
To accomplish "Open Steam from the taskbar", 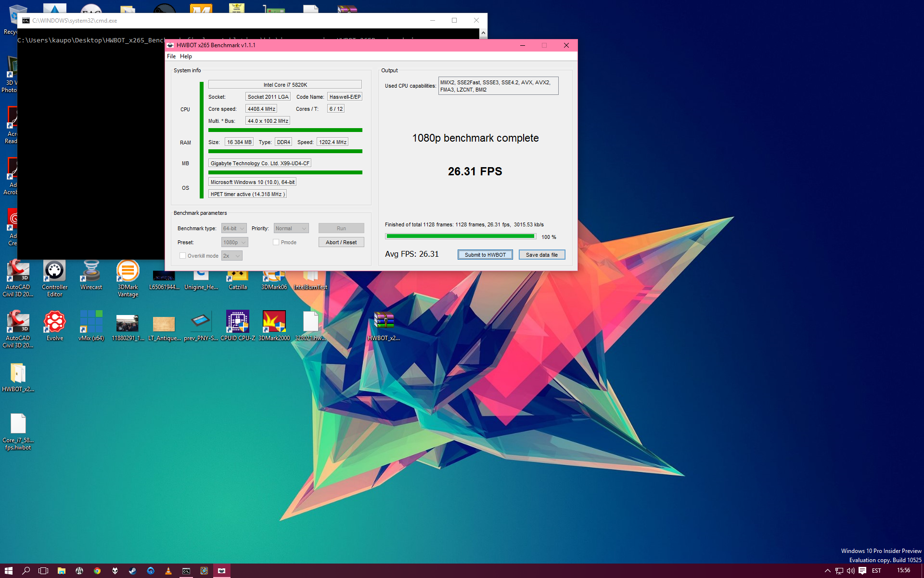I will 132,571.
